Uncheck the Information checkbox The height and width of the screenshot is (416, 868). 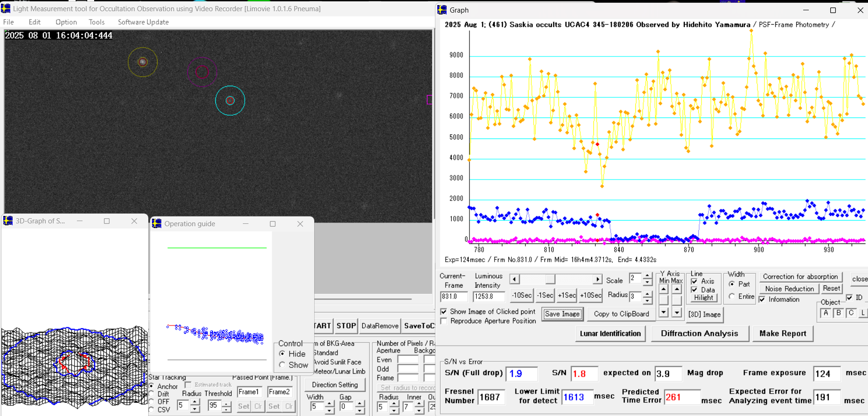pyautogui.click(x=762, y=299)
